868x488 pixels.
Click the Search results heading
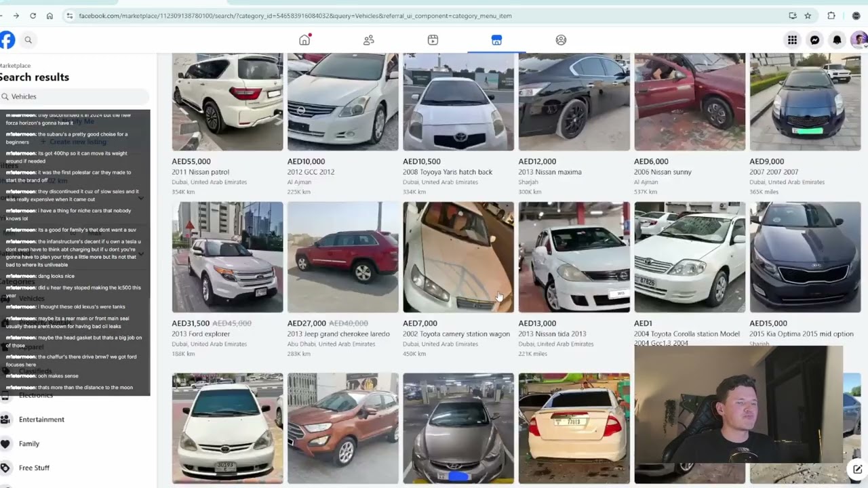pyautogui.click(x=34, y=77)
